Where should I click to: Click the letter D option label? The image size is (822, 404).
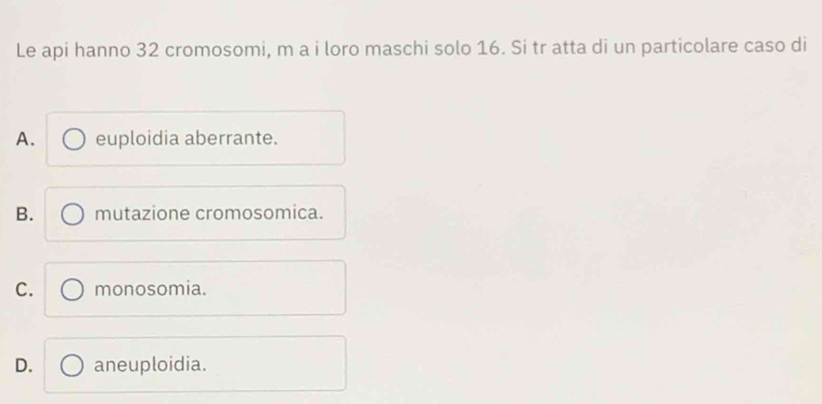24,365
